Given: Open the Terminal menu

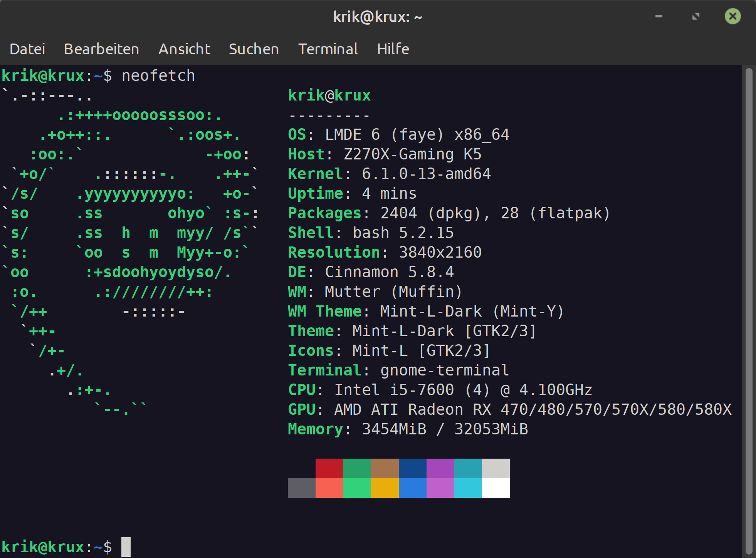Looking at the screenshot, I should pos(328,49).
